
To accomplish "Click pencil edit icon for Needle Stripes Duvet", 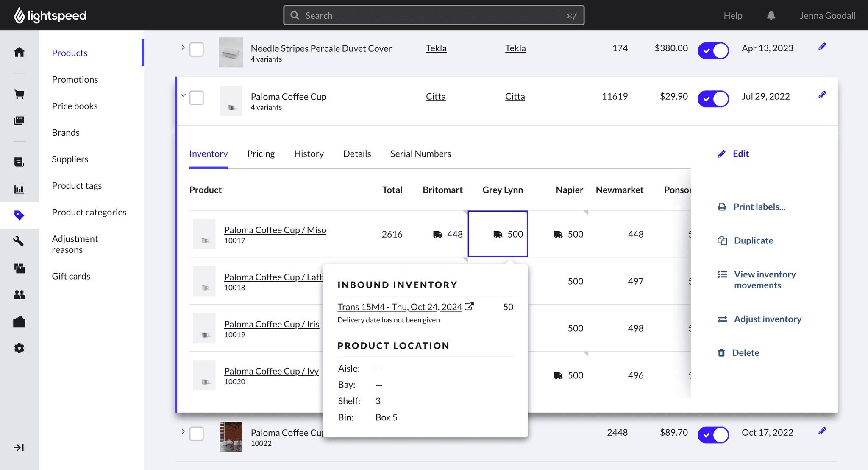I will (822, 47).
